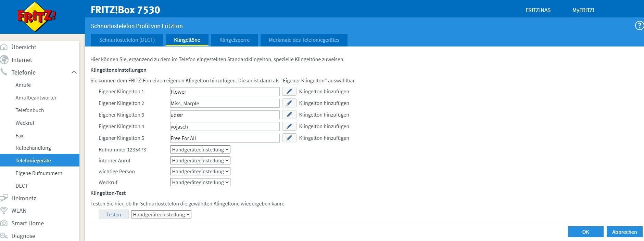The height and width of the screenshot is (241, 644).
Task: Click pencil icon for Eigener Klingelton 2
Action: [x=289, y=103]
